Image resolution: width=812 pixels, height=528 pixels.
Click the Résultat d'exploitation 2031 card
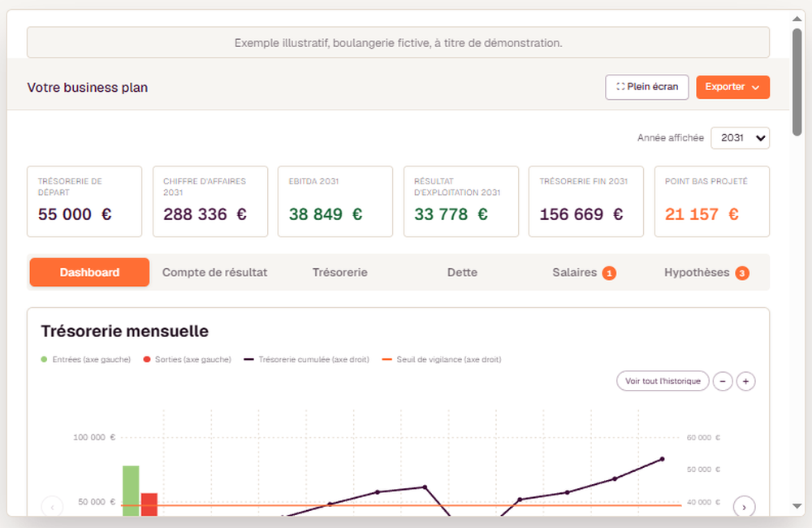coord(461,201)
